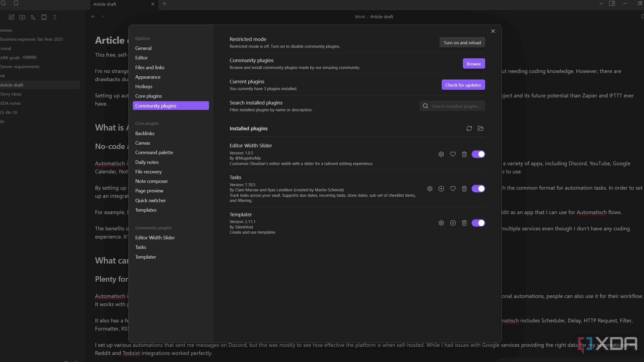Viewport: 644px width, 362px height.
Task: Open hotkeys plus icon for Tasks plugin
Action: pyautogui.click(x=441, y=189)
